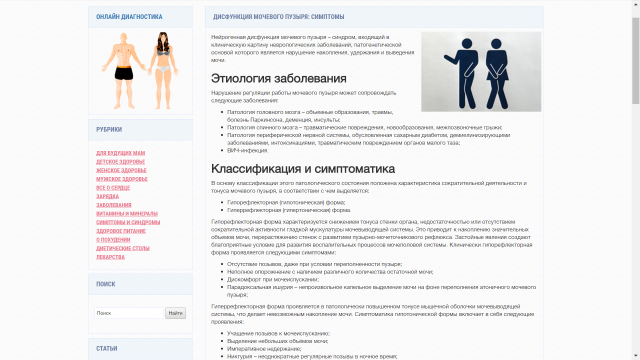Go to 'Мужское здоровье' rubric
This screenshot has height=360, width=640.
[x=122, y=179]
